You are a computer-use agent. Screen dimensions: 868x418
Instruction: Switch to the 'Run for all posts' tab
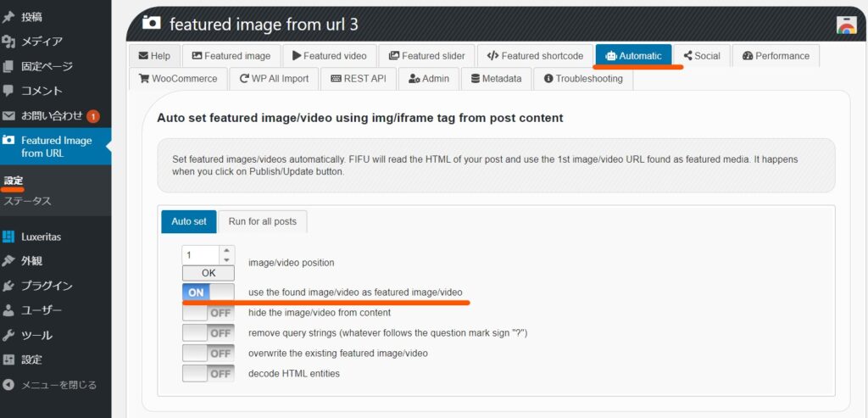[x=263, y=221]
